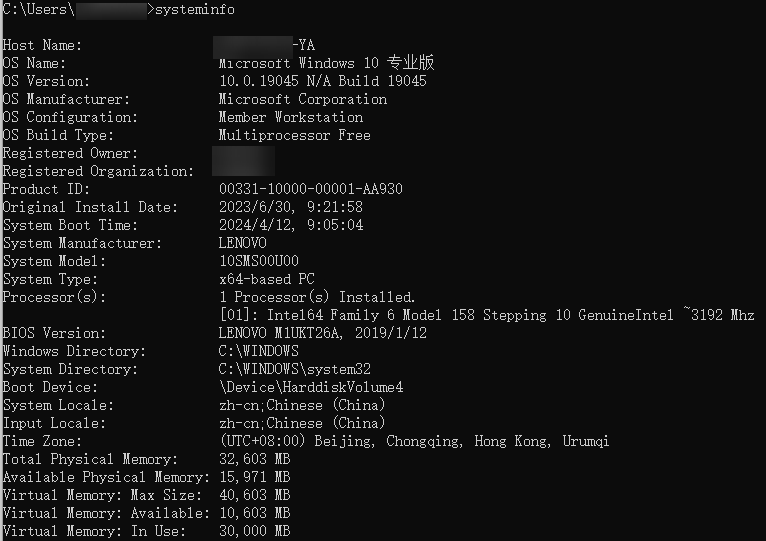The width and height of the screenshot is (766, 541).
Task: Click the LENOVO system manufacturer value
Action: (242, 243)
